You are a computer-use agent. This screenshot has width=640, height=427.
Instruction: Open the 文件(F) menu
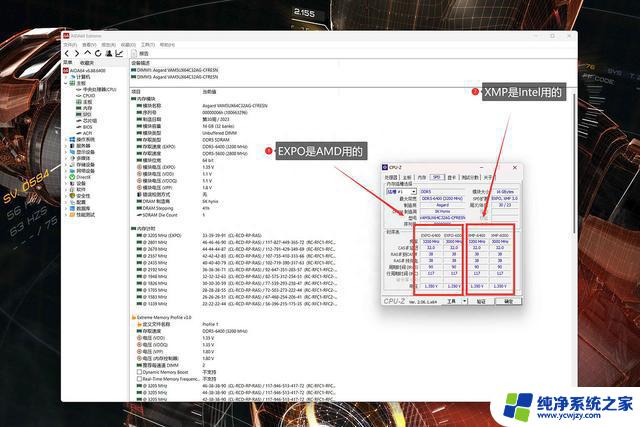tap(70, 44)
